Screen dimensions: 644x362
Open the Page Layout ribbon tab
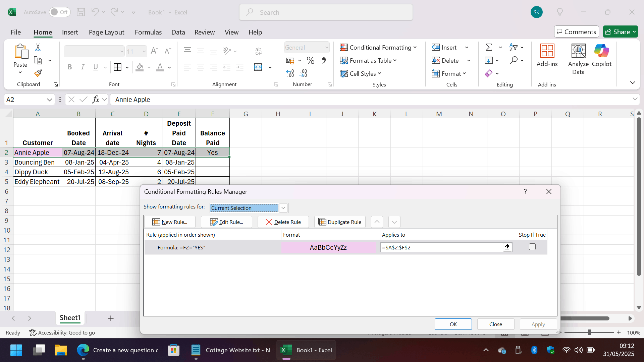(x=106, y=32)
